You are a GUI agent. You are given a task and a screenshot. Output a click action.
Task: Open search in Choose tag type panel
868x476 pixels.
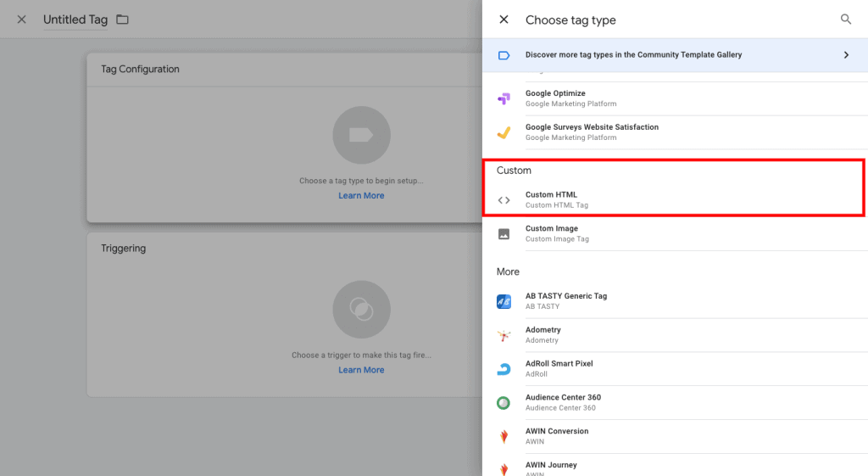tap(846, 20)
